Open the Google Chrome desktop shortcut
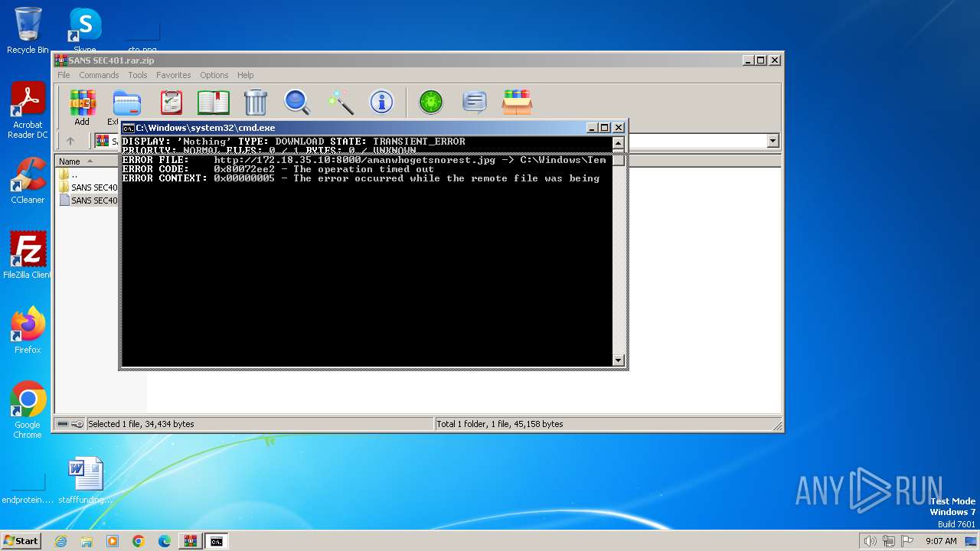 [x=28, y=410]
